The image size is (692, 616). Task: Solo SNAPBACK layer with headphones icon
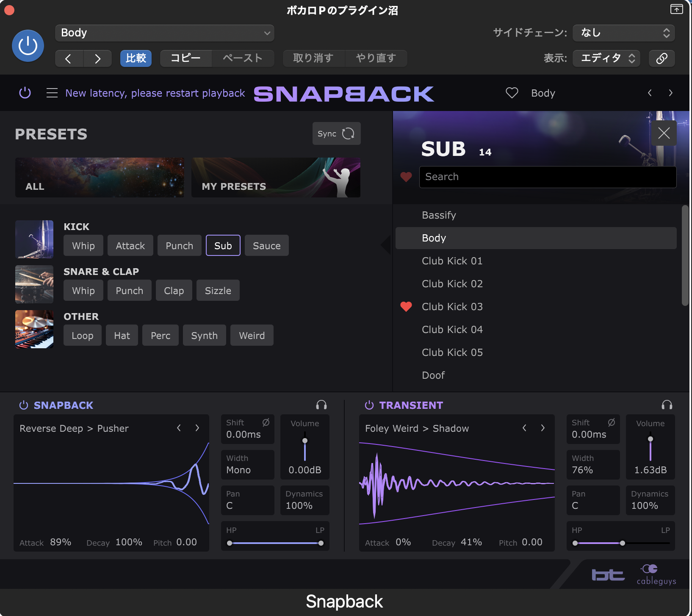[321, 405]
